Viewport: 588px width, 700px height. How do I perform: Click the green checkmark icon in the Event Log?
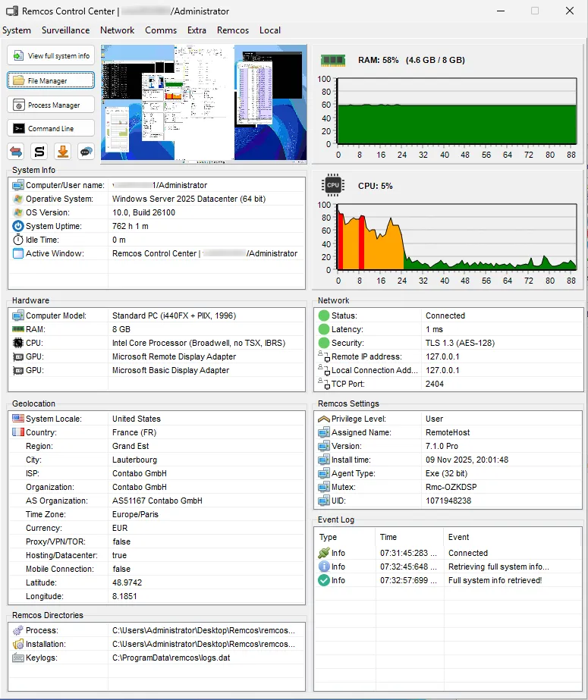[x=324, y=580]
